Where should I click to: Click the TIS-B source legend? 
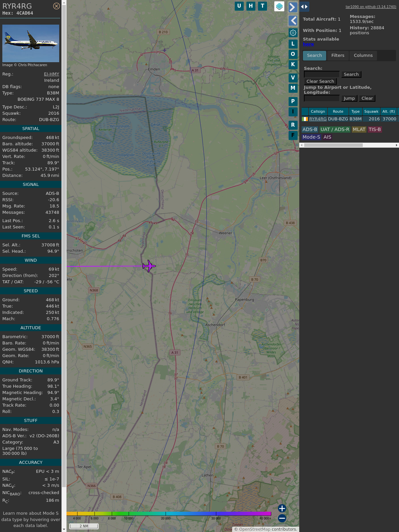coord(375,129)
